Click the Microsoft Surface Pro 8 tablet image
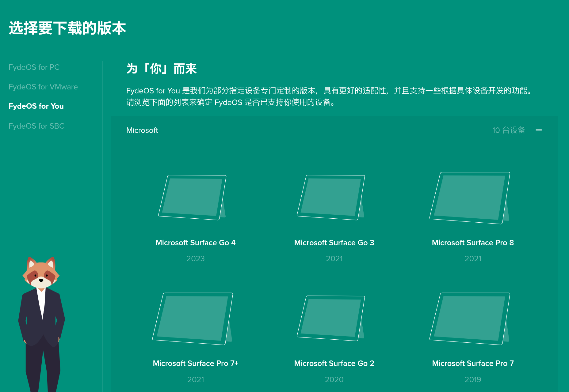 coord(470,198)
